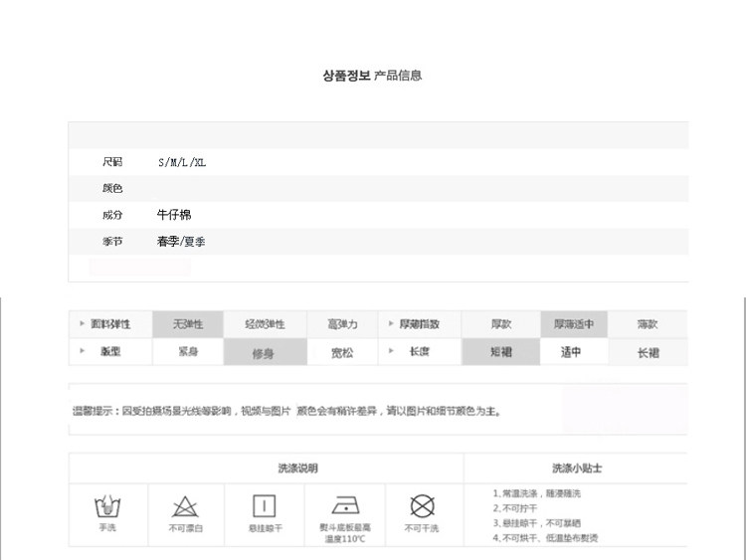Click the hang dry (悬挂晾干) icon
This screenshot has height=560, width=746.
click(x=264, y=505)
